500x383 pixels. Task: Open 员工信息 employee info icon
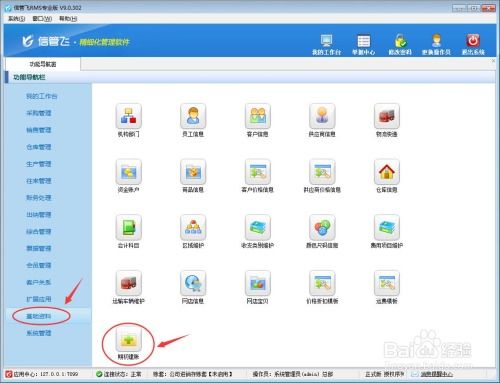[x=193, y=116]
